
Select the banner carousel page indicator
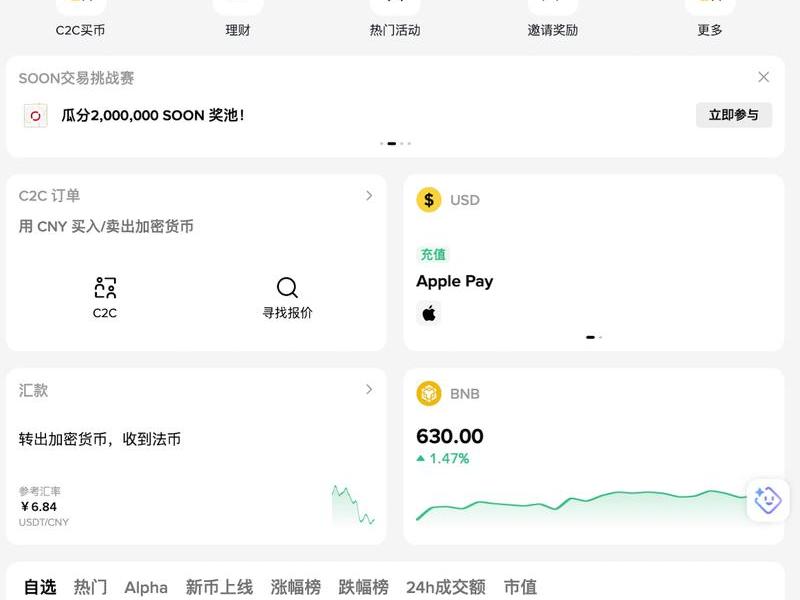(x=395, y=143)
